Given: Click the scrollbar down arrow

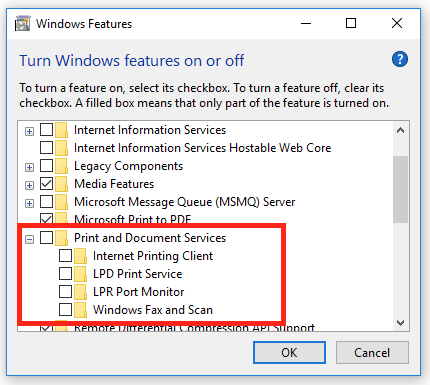Looking at the screenshot, I should coord(400,323).
